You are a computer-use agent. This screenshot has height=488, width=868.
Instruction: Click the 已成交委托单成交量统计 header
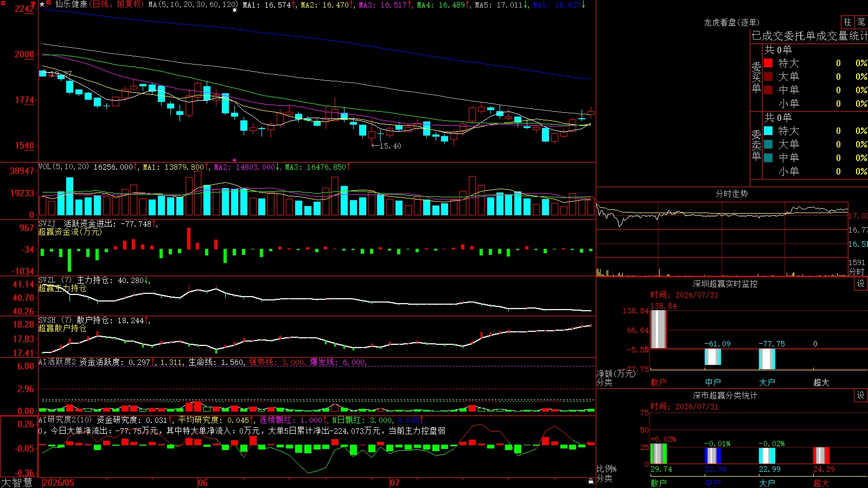809,36
